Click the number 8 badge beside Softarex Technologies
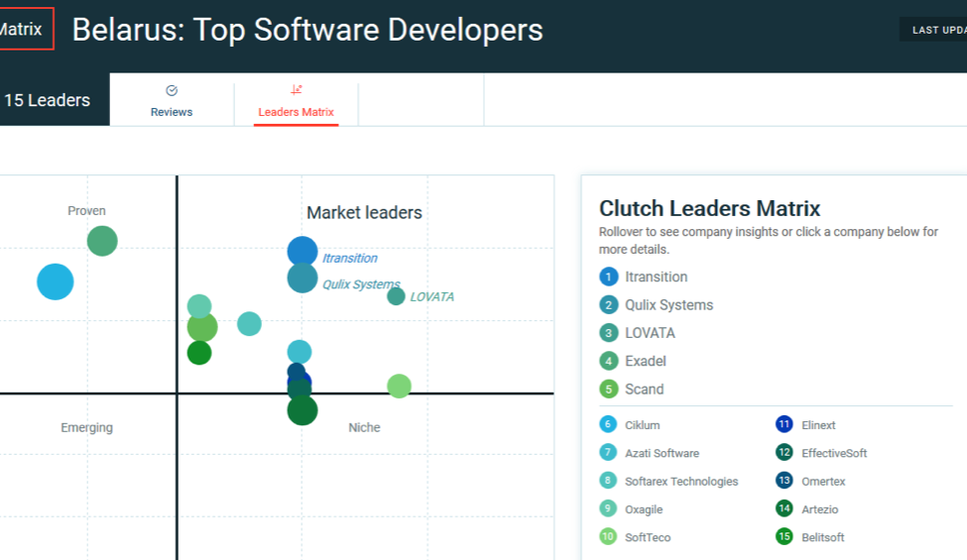Image resolution: width=967 pixels, height=560 pixels. coord(608,481)
